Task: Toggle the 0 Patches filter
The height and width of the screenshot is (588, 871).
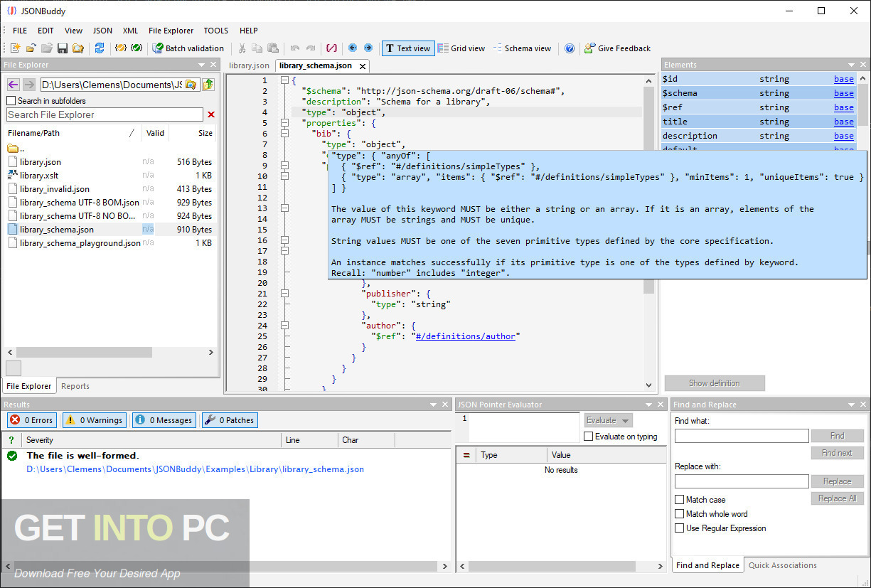Action: [230, 420]
